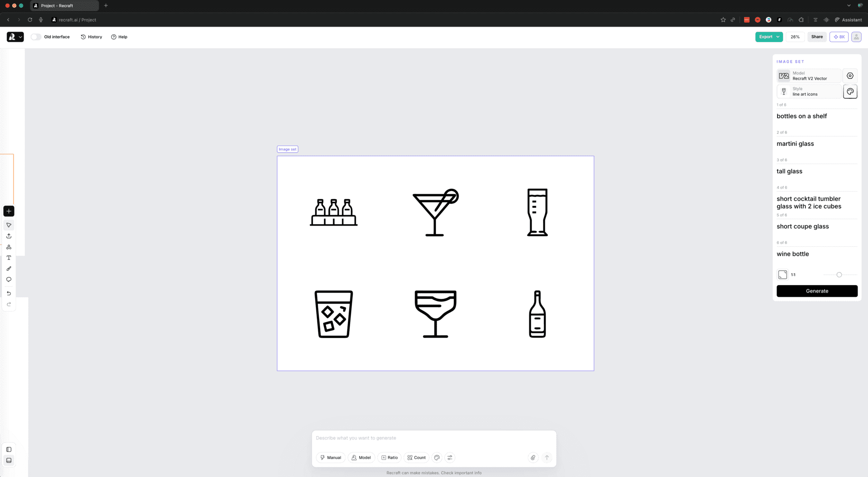
Task: Select the pointer selection tool
Action: 9,225
